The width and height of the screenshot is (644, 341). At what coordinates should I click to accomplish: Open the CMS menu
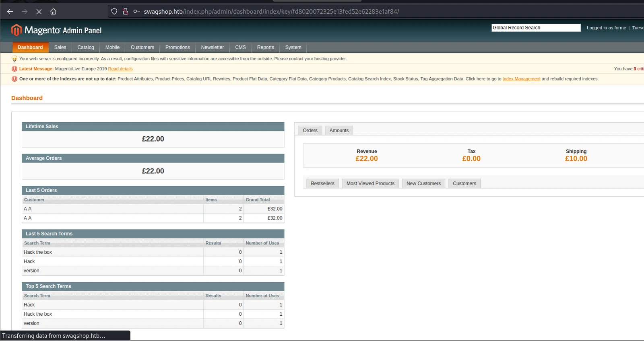241,47
